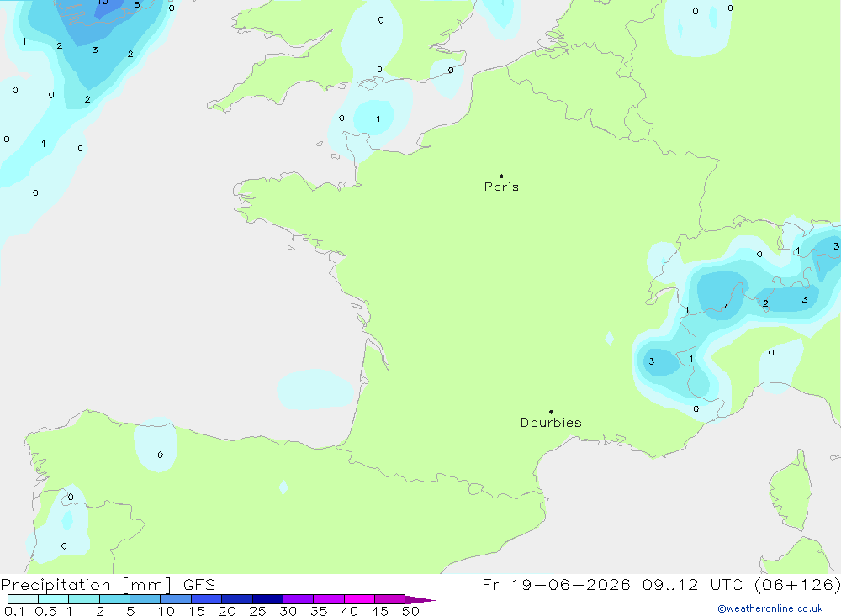Viewport: 841px width, 616px height.
Task: Pick the 35–40 mm magenta legend swatch
Action: tap(328, 599)
